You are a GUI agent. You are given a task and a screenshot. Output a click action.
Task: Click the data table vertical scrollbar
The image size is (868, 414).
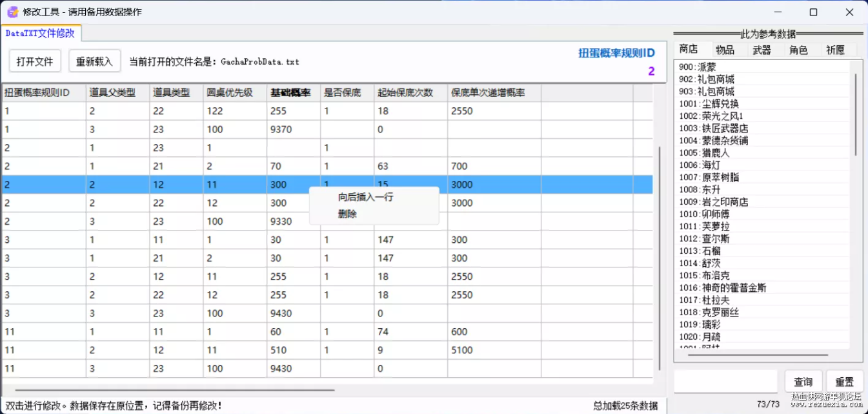click(658, 258)
